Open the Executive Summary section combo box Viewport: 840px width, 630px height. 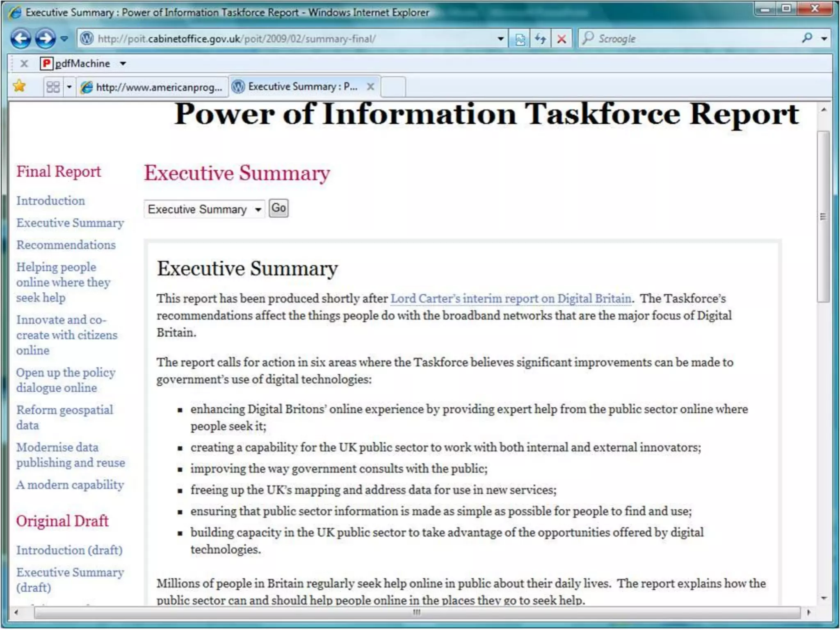click(204, 209)
